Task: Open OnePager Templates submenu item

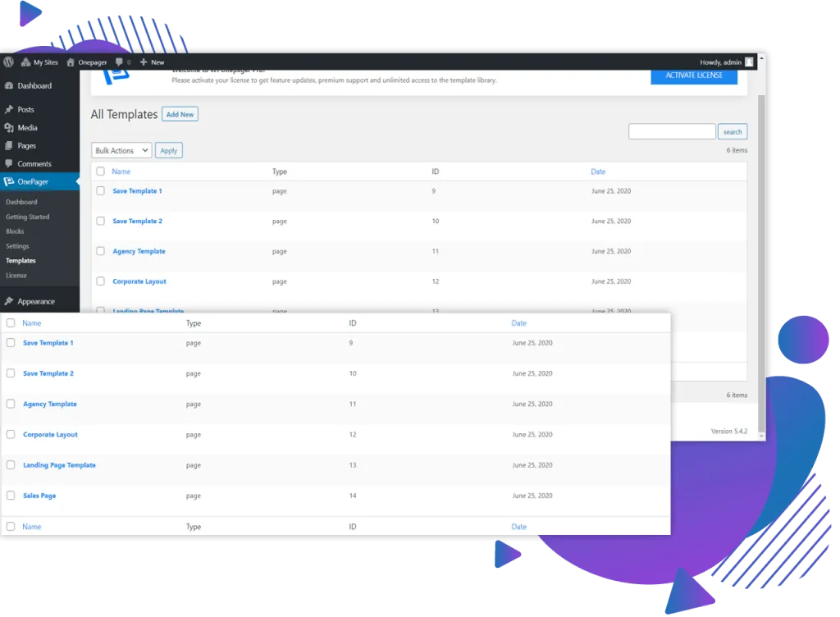Action: [x=21, y=260]
